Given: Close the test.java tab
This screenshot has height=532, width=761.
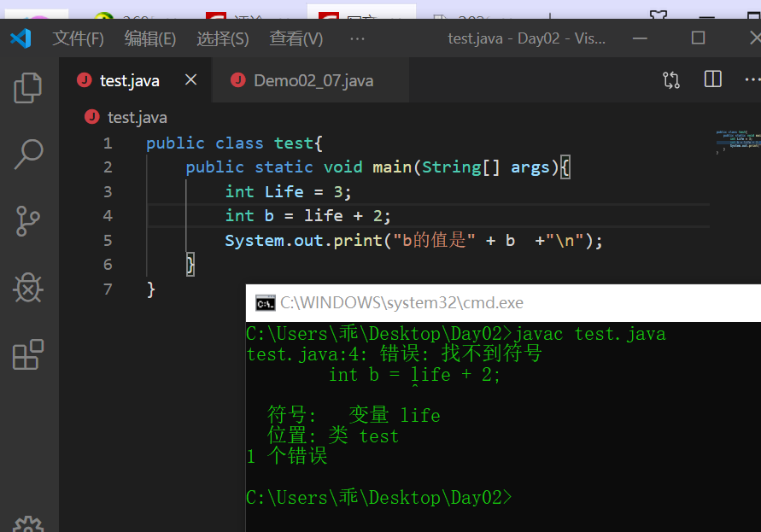Looking at the screenshot, I should (x=191, y=79).
